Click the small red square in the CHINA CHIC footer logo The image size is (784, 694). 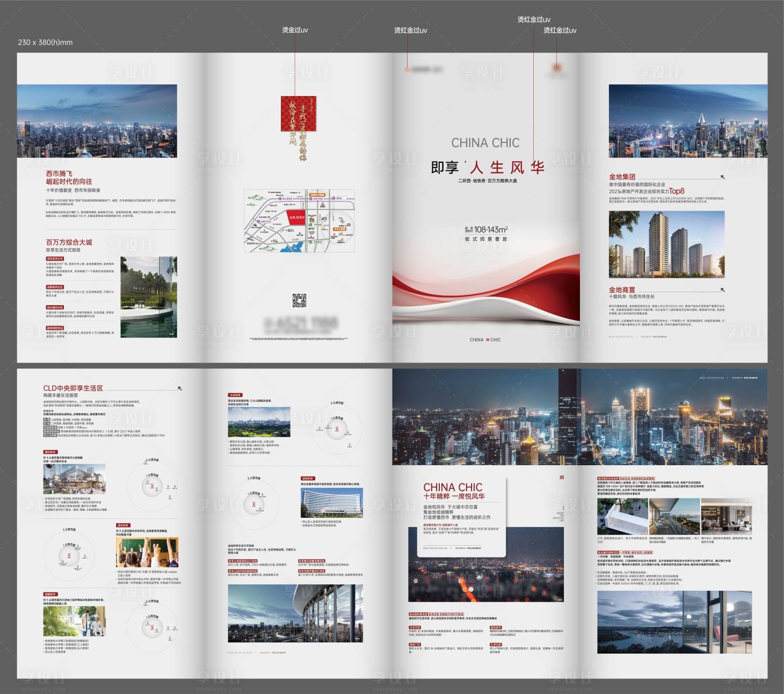coord(488,339)
